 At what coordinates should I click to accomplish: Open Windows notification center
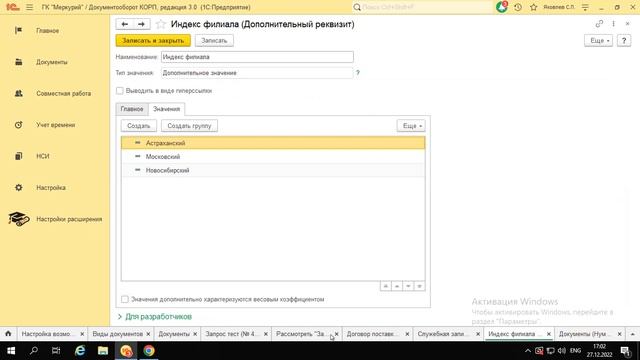626,351
